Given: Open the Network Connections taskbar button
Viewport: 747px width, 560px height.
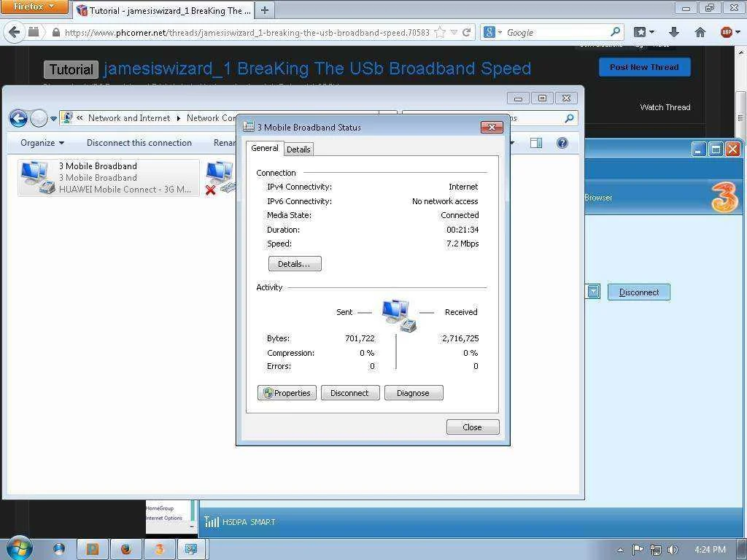Looking at the screenshot, I should tap(192, 549).
